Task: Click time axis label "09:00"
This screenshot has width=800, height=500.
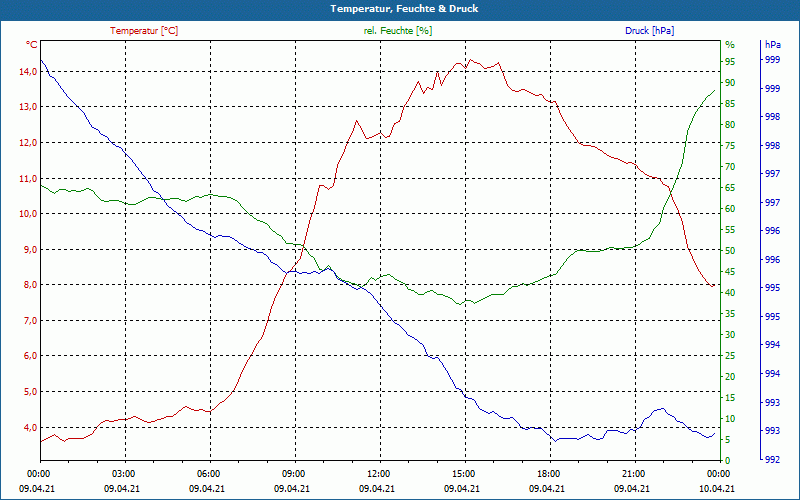Action: tap(292, 473)
